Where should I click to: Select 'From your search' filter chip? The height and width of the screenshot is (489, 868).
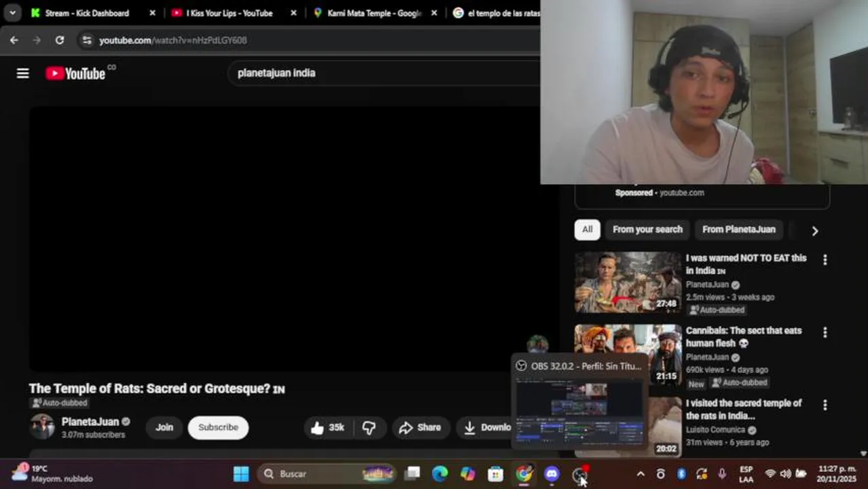click(647, 230)
